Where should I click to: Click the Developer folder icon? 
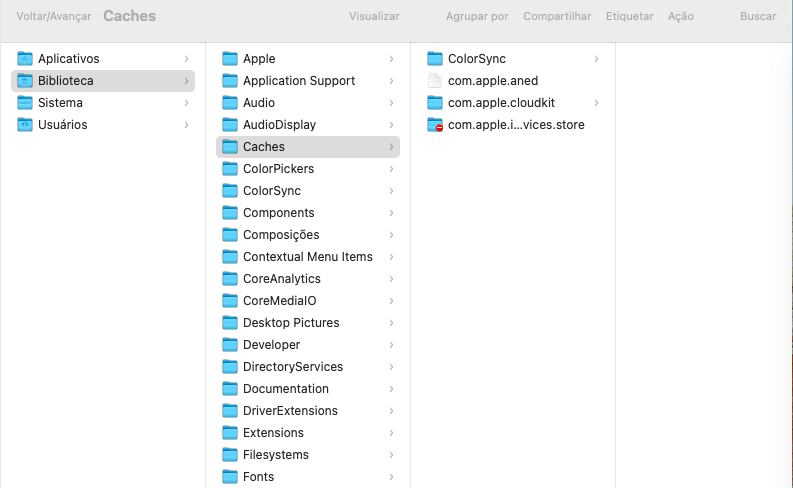230,345
